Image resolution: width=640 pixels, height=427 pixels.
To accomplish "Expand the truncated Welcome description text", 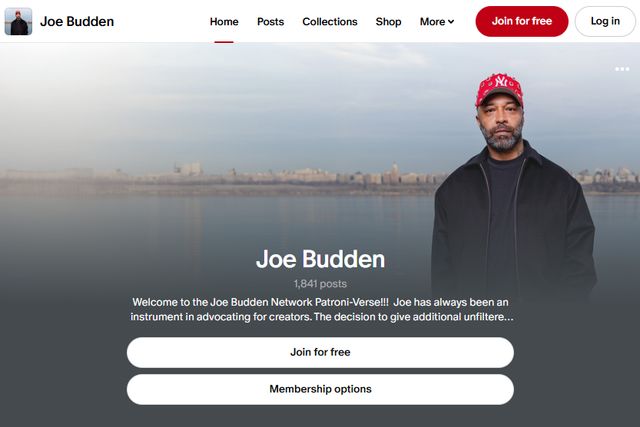I will click(x=322, y=309).
